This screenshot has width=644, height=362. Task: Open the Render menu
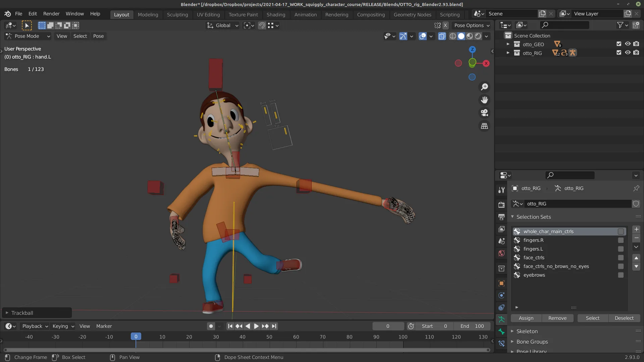pos(51,14)
